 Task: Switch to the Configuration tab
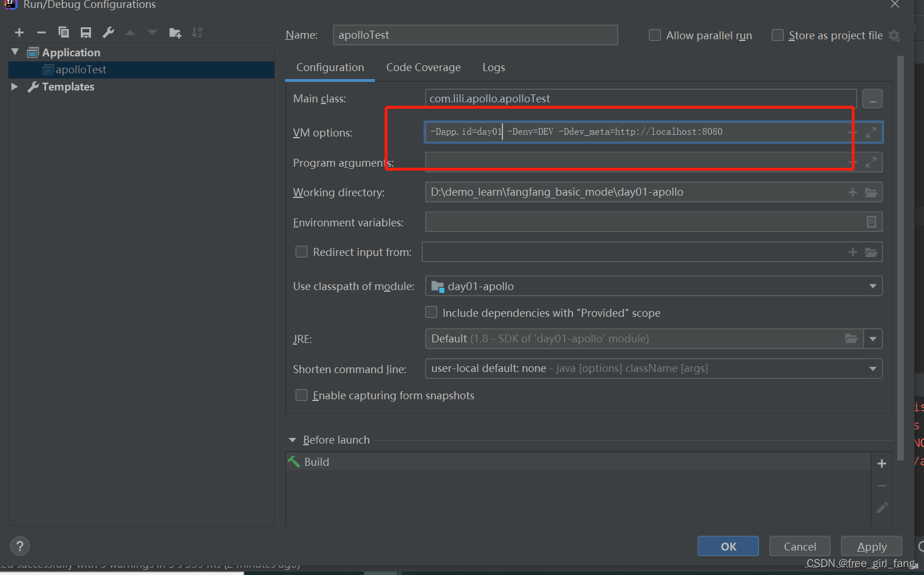(330, 67)
